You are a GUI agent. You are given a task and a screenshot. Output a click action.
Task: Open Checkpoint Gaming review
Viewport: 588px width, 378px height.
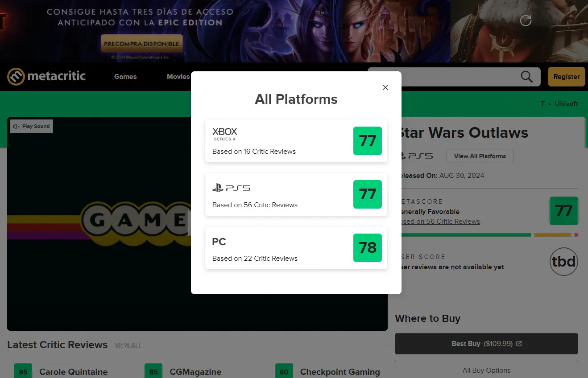(x=340, y=372)
